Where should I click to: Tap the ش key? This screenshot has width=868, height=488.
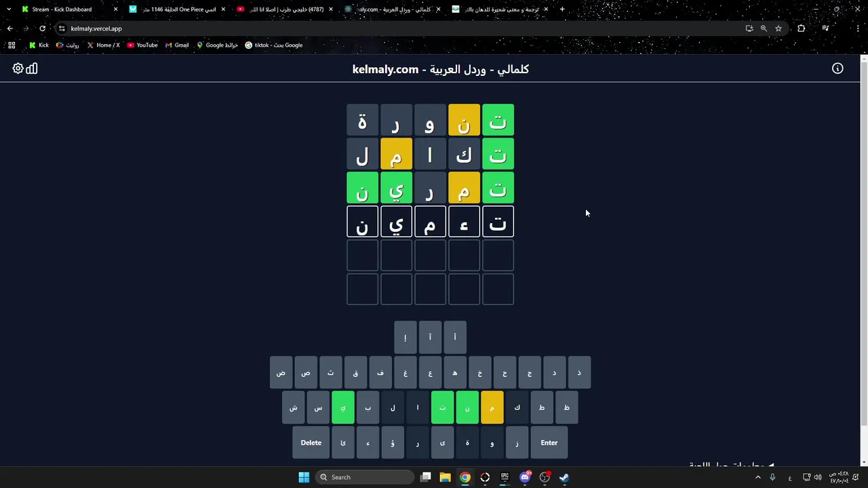tap(293, 407)
